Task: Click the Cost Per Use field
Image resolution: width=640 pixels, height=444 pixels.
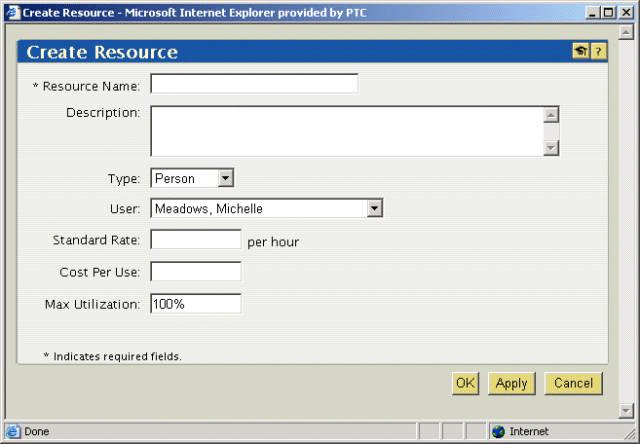Action: point(196,271)
